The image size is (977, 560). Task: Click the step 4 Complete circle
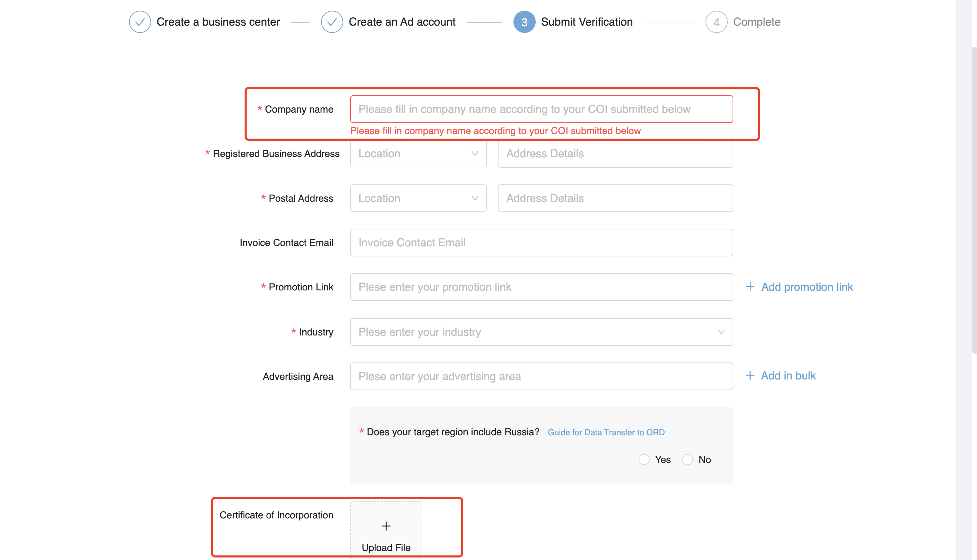click(716, 22)
